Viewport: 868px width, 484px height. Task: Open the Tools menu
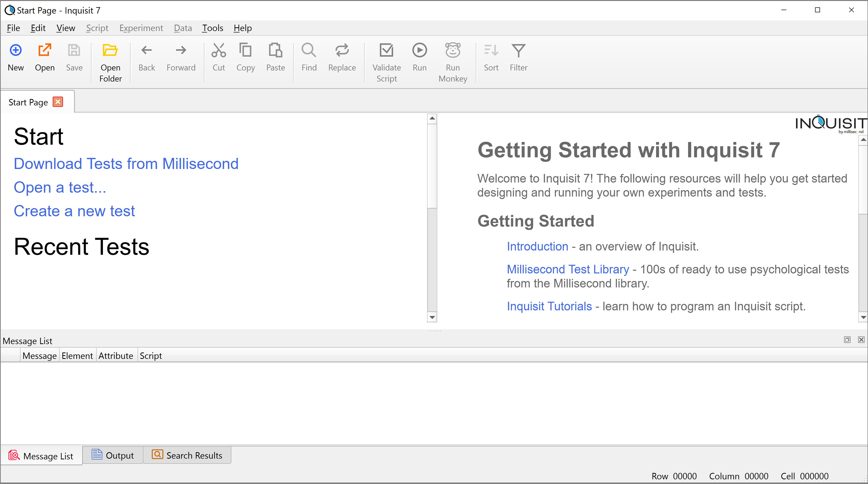[x=213, y=28]
